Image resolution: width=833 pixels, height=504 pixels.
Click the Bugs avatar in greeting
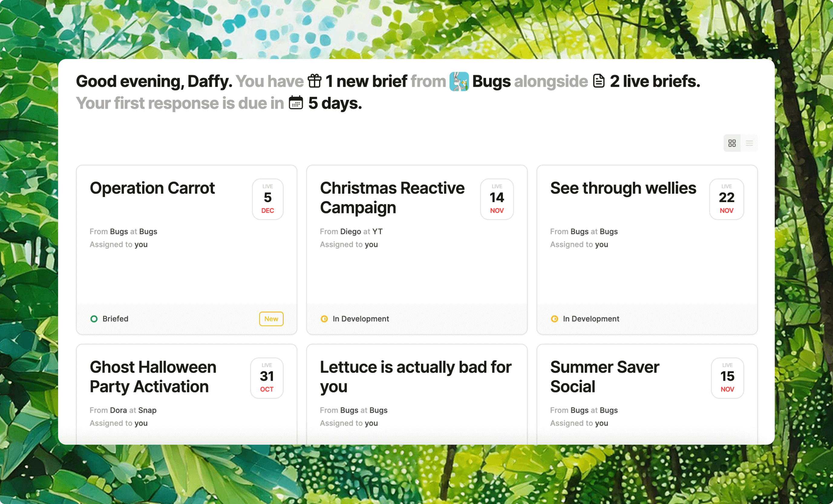click(x=459, y=81)
